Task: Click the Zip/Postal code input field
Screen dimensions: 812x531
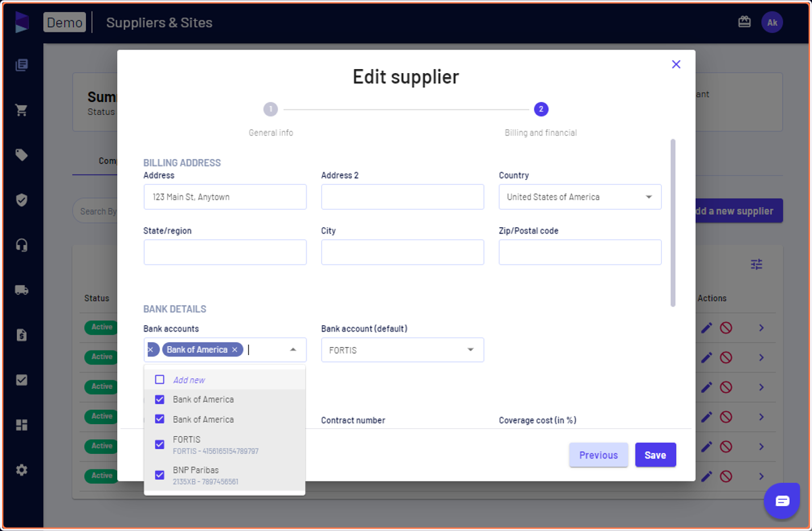Action: [580, 252]
